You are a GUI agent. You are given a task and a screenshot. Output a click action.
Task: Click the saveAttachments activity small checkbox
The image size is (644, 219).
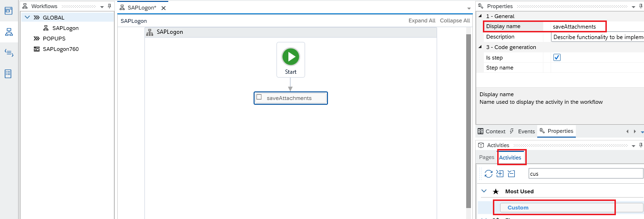tap(259, 97)
